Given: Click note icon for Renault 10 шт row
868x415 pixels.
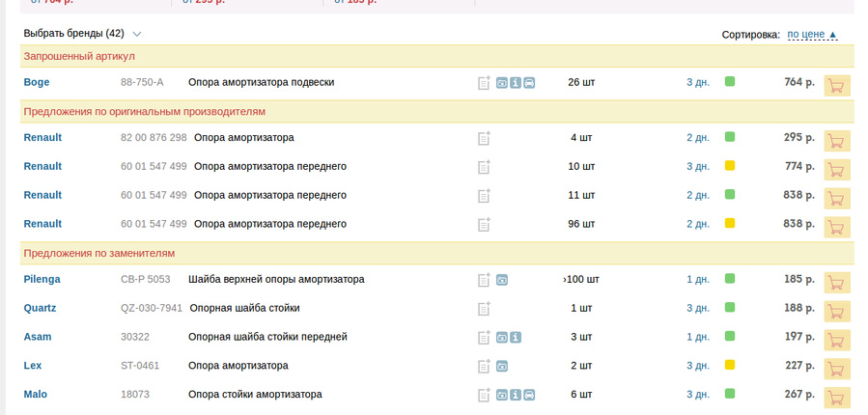Looking at the screenshot, I should (x=484, y=167).
